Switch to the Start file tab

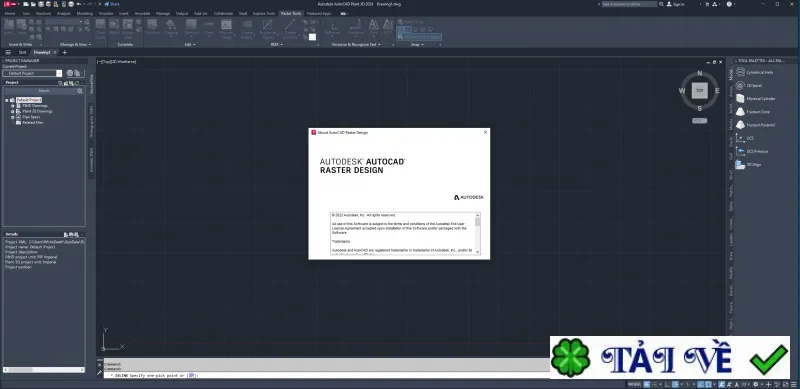(22, 52)
